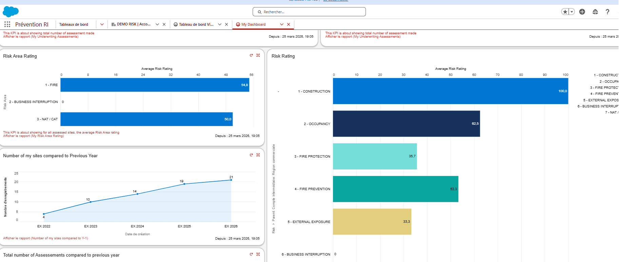Click the Rechercher search field
The image size is (644, 262).
pos(309,12)
